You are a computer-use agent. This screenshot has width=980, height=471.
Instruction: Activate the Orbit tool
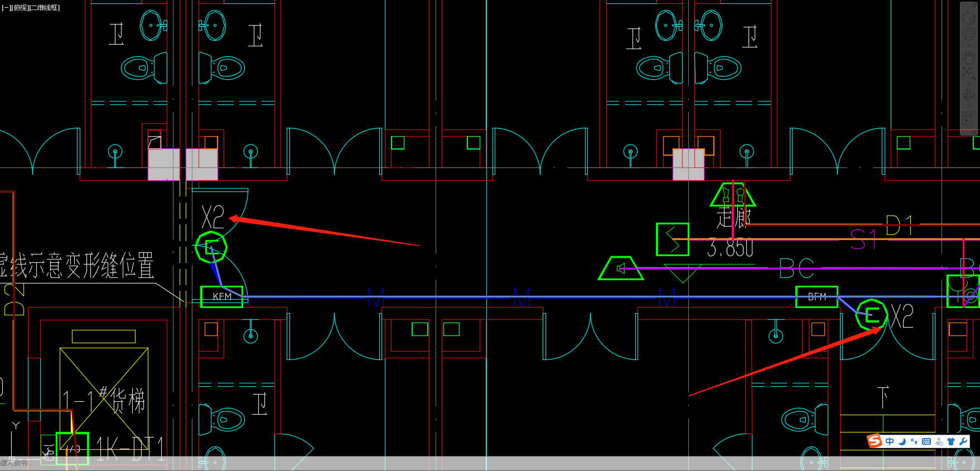(969, 95)
